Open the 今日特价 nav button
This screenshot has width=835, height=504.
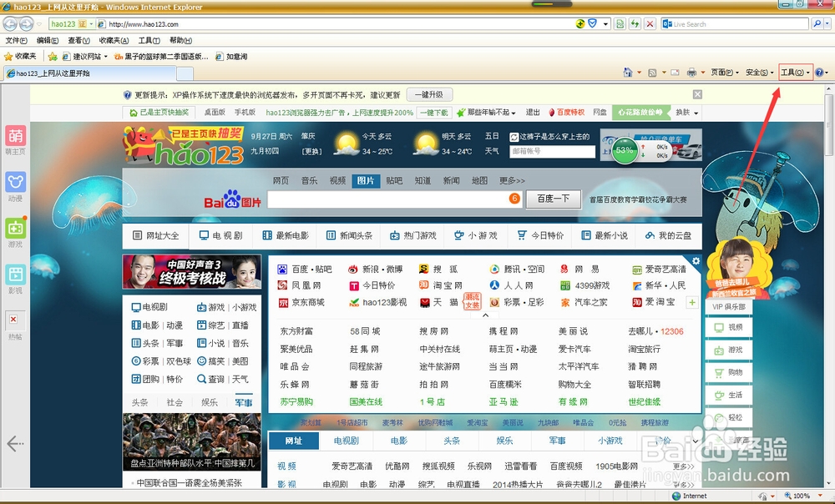point(540,236)
